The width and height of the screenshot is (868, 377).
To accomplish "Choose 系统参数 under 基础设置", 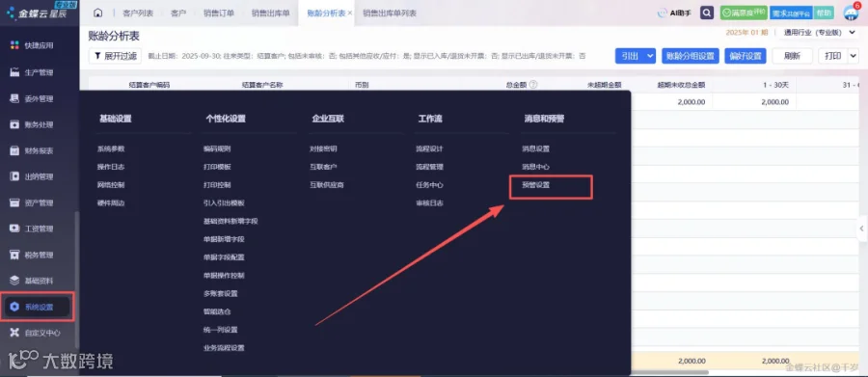I will click(x=111, y=148).
